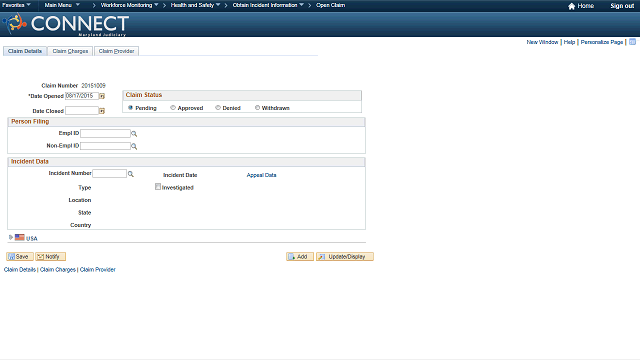The height and width of the screenshot is (360, 640).
Task: Select the Approved claim status
Action: coord(173,108)
